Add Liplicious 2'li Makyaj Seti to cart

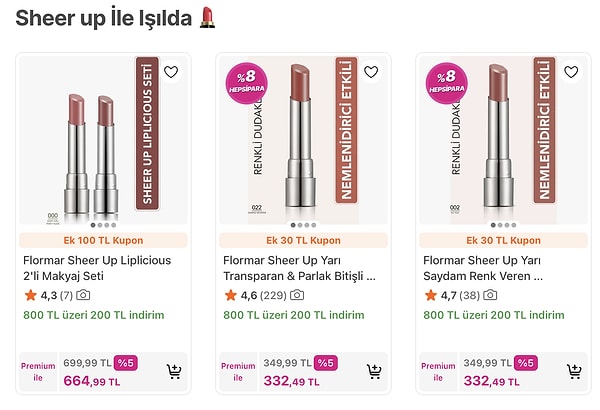(x=174, y=372)
